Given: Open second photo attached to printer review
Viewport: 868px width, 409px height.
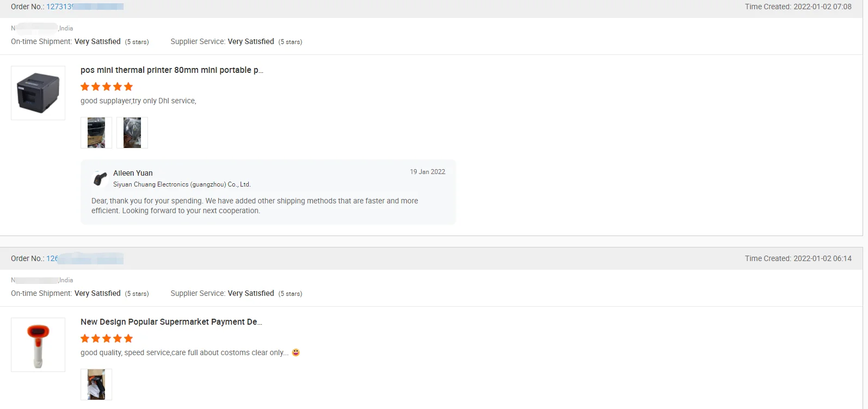Looking at the screenshot, I should (132, 133).
